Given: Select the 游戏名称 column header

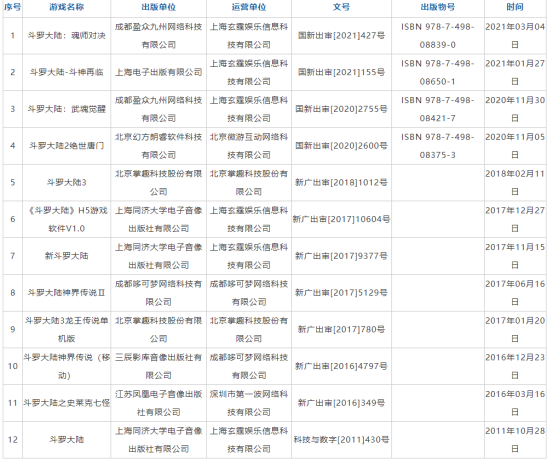Looking at the screenshot, I should pos(66,7).
